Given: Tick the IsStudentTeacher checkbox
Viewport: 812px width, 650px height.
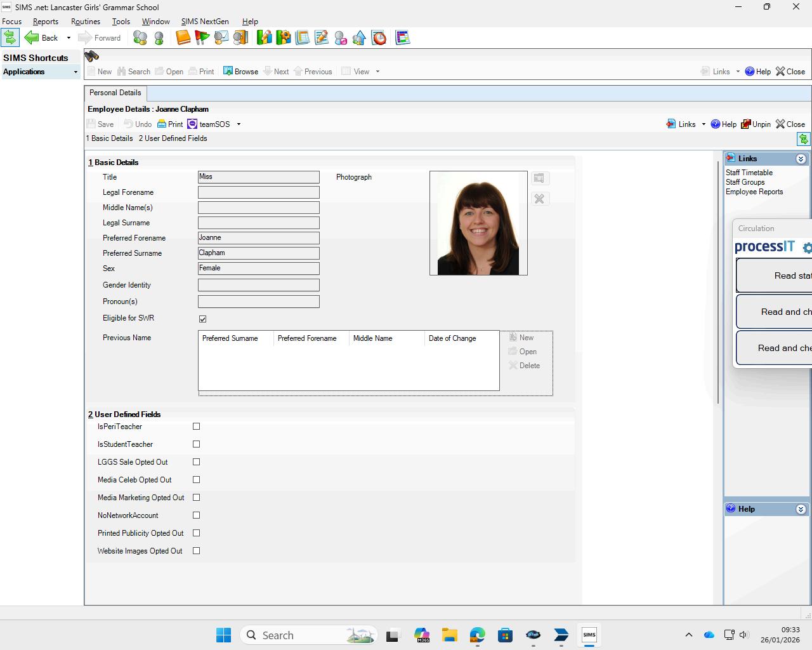Looking at the screenshot, I should (x=196, y=444).
